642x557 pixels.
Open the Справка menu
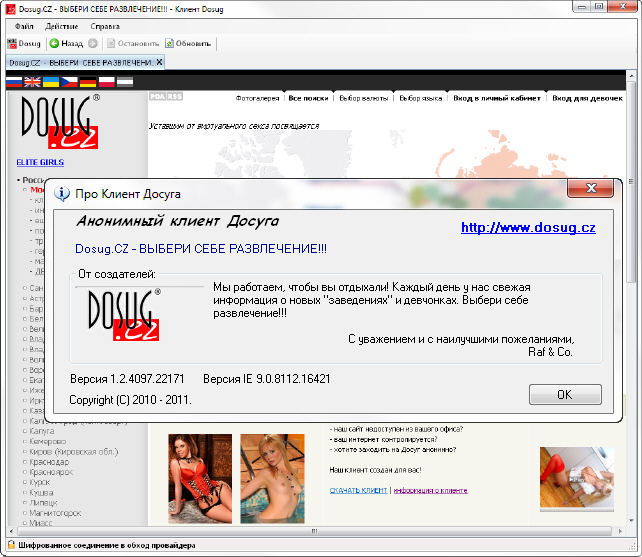(105, 26)
